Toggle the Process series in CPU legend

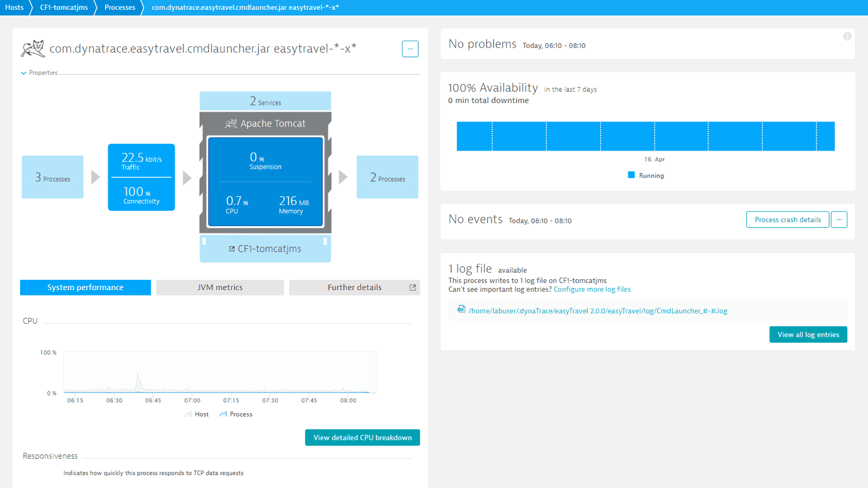pyautogui.click(x=236, y=414)
